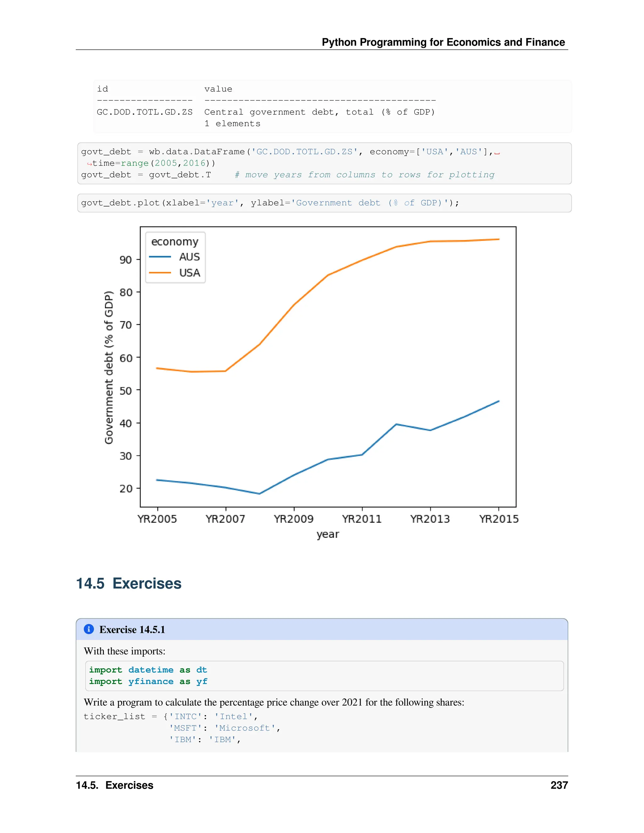The image size is (644, 833).
Task: Click the 'AUS' legend label
Action: click(190, 257)
